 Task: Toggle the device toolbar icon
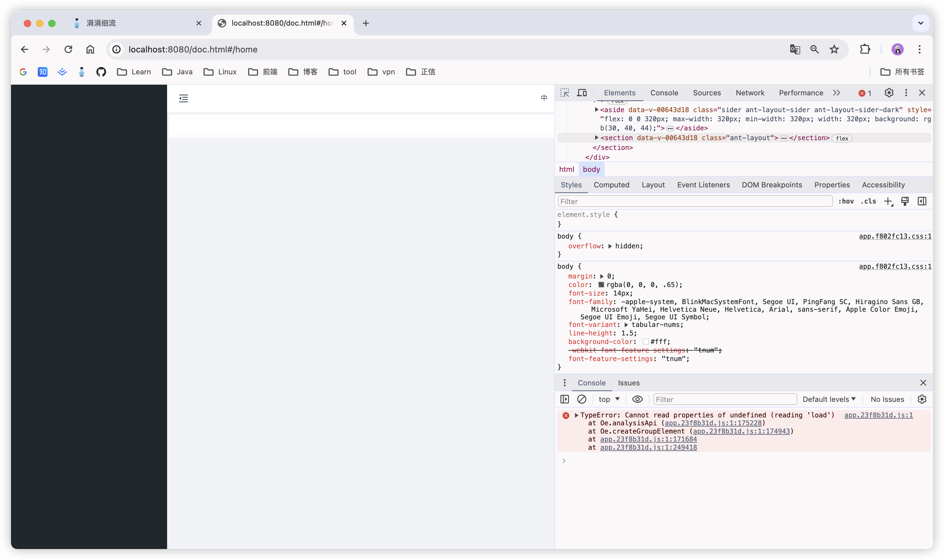tap(582, 93)
